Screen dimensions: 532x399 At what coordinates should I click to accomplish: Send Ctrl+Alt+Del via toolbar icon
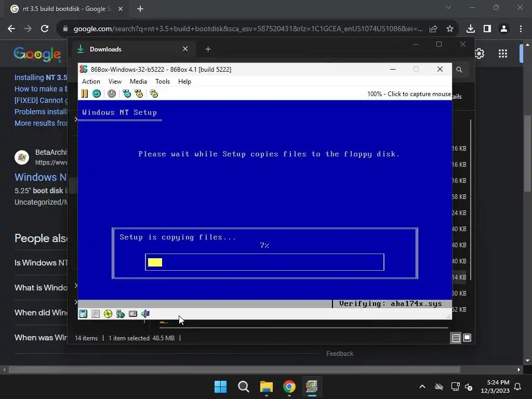tap(127, 94)
